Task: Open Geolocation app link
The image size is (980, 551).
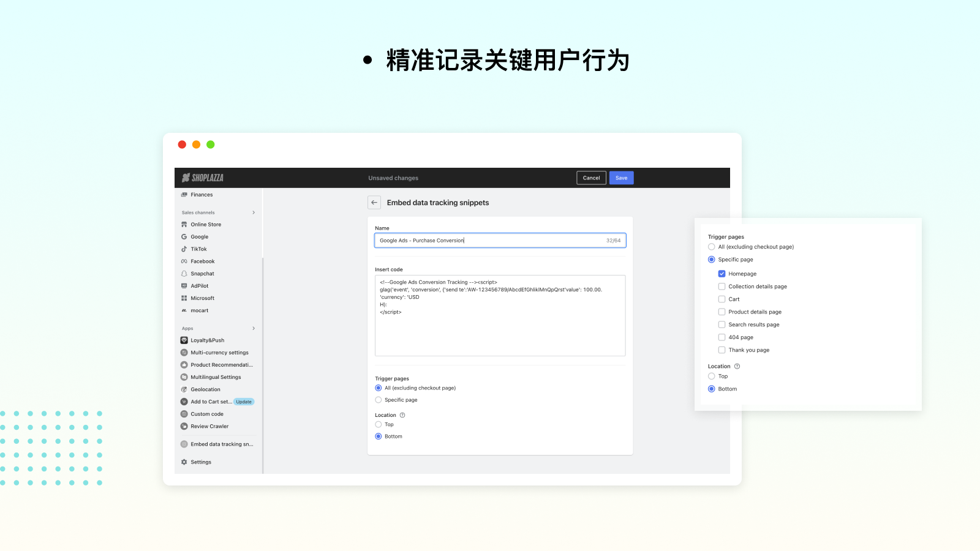Action: click(x=205, y=389)
